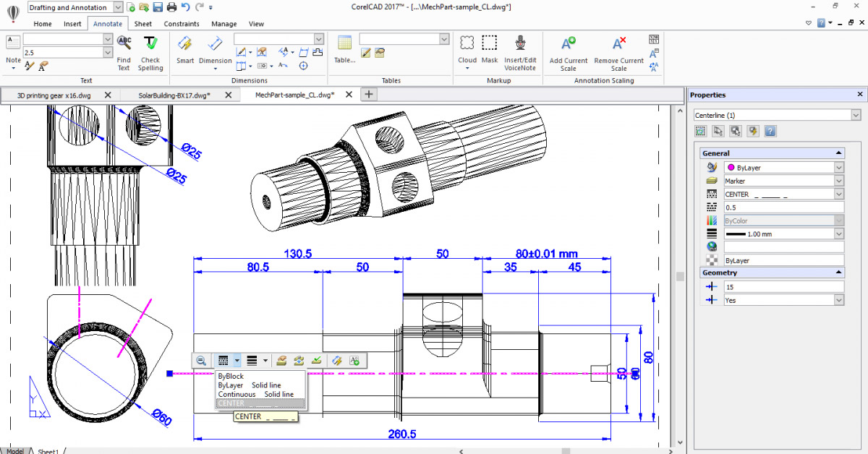Open the text height 2.5 dropdown
The image size is (868, 454).
tap(108, 53)
